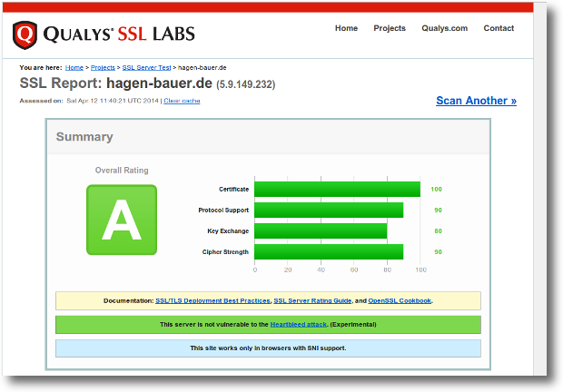Open the SSL Server Rating Guide link
The height and width of the screenshot is (392, 563).
(x=312, y=301)
